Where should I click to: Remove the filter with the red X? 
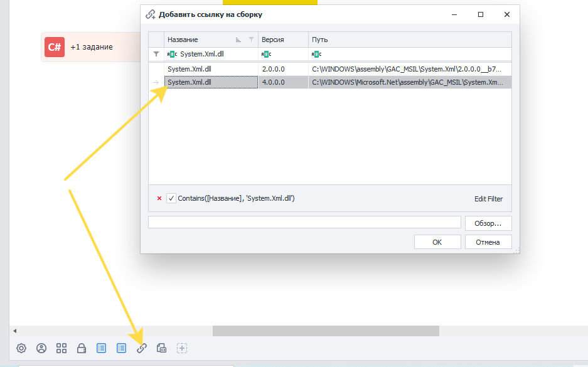coord(159,198)
